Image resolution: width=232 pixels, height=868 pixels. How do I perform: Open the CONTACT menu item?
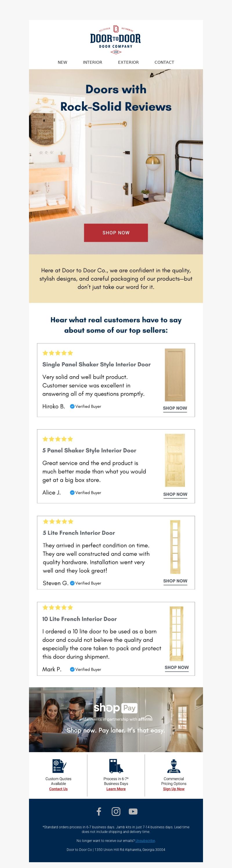(164, 62)
